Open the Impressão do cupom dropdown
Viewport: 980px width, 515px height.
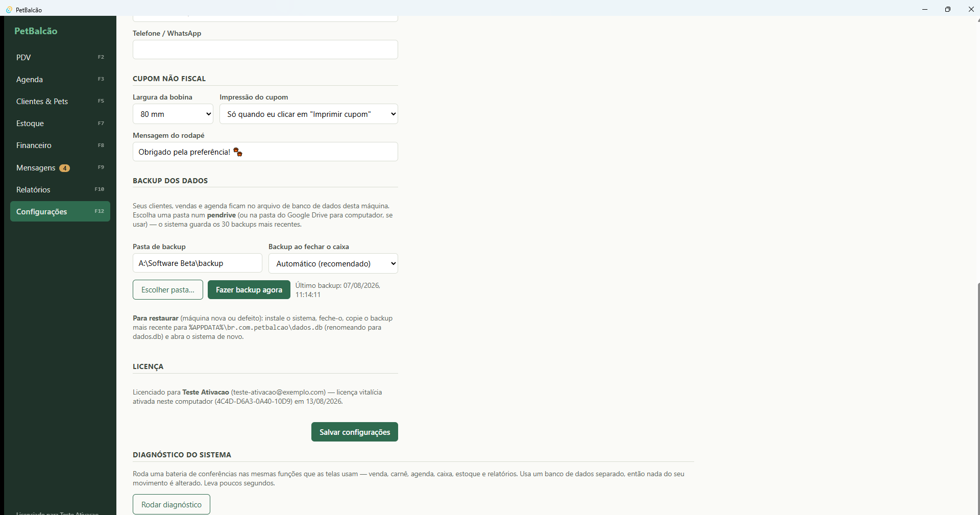(309, 114)
